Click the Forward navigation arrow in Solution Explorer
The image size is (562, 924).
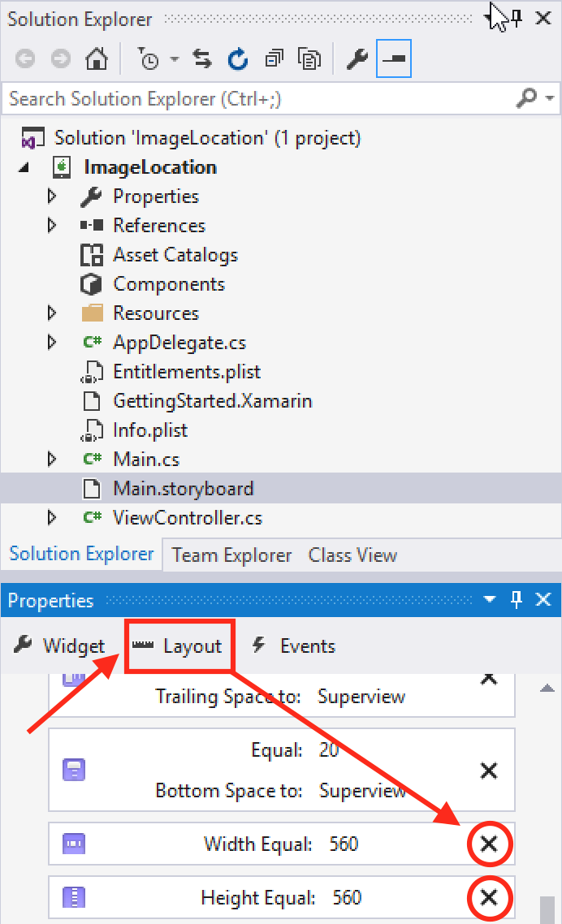tap(61, 59)
